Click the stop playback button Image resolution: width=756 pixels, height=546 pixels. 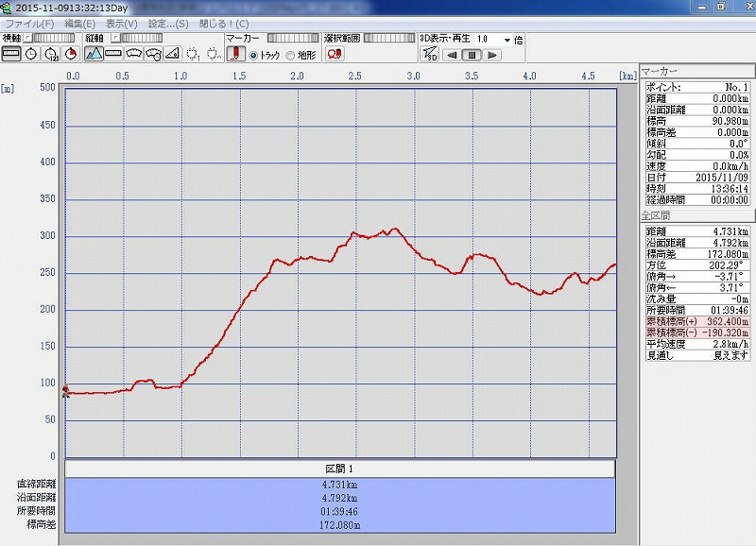(x=472, y=55)
